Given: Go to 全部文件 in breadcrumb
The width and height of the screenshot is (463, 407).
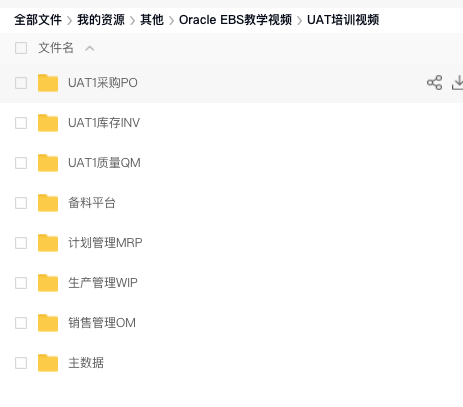Looking at the screenshot, I should 38,20.
